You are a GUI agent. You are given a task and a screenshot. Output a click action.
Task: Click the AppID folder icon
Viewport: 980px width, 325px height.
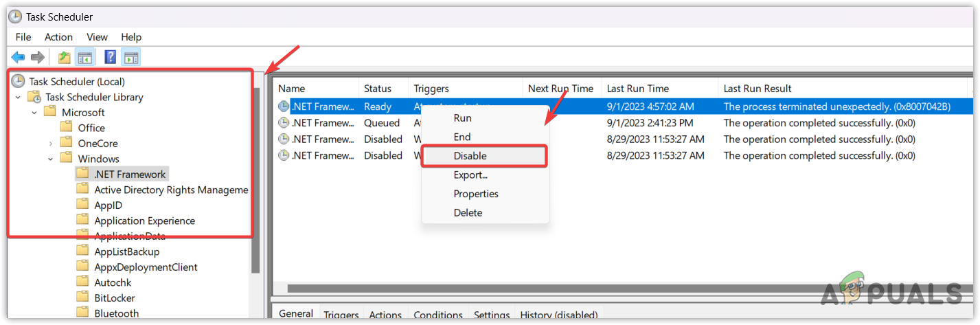pyautogui.click(x=83, y=205)
